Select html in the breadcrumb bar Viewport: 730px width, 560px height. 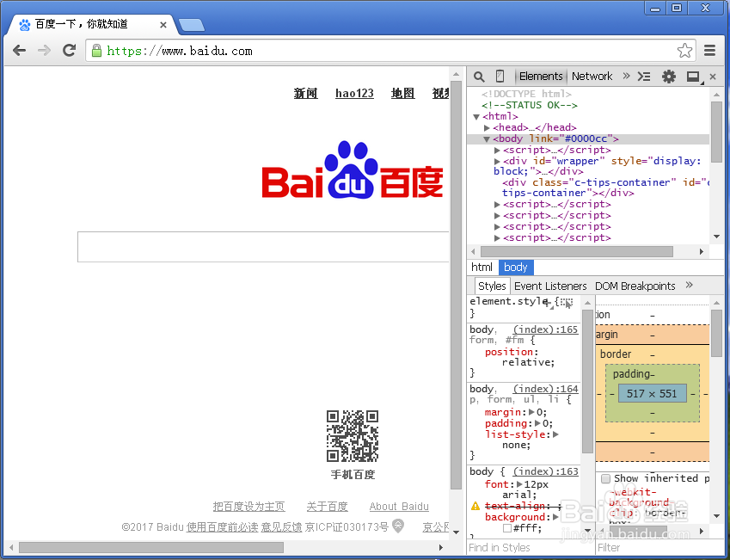(482, 267)
